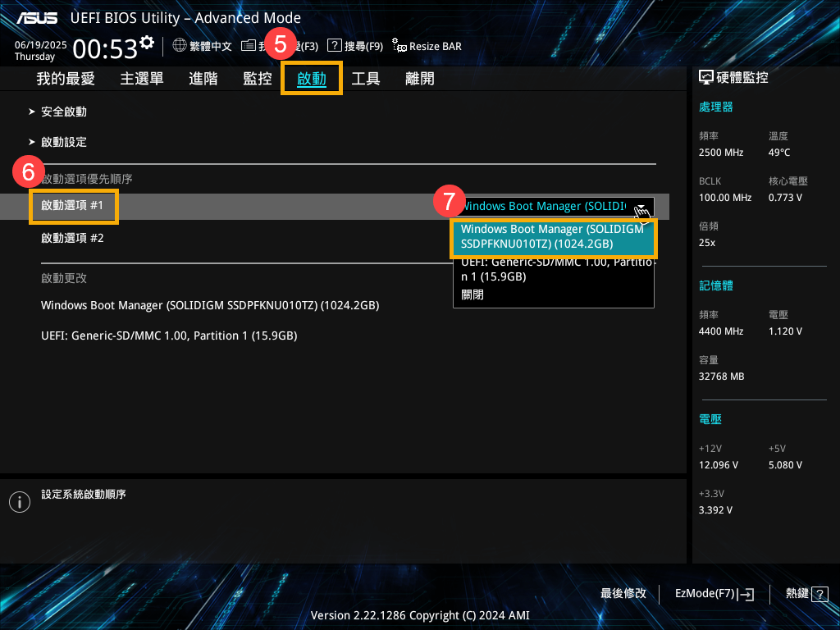Choose Windows Boot Manager SOLIDIGM dropdown option
The image size is (840, 630).
[554, 237]
